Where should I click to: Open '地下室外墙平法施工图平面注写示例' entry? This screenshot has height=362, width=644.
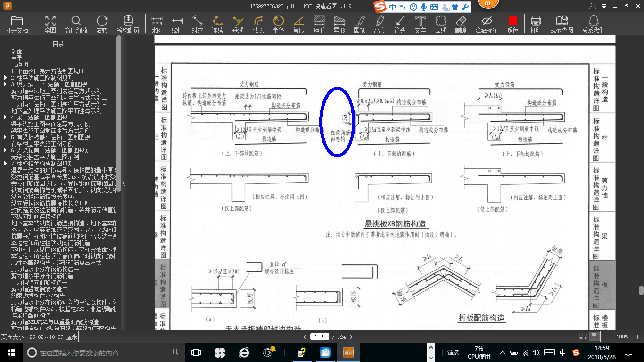coord(57,111)
